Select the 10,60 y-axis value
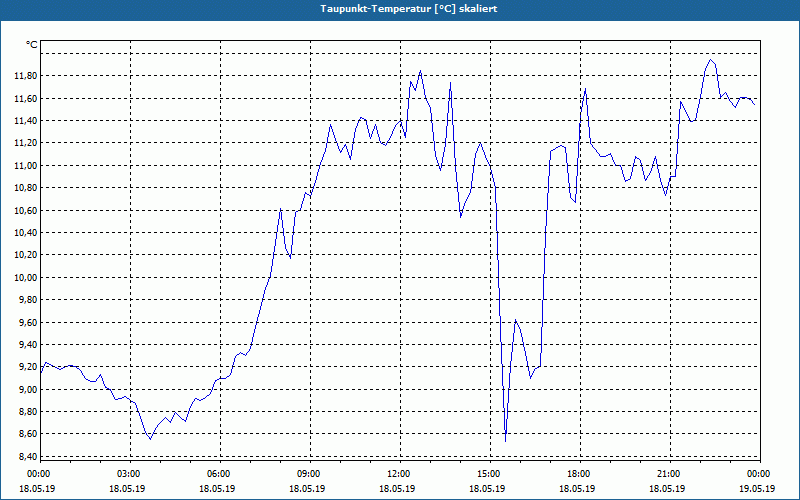Image resolution: width=800 pixels, height=500 pixels. click(26, 211)
